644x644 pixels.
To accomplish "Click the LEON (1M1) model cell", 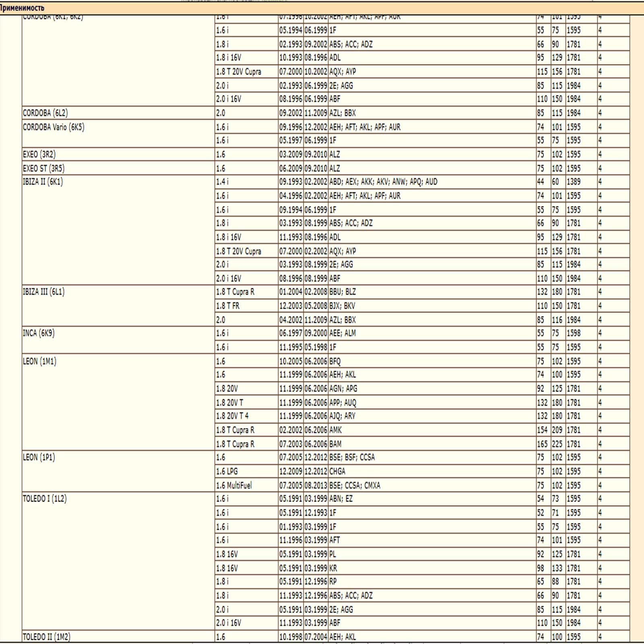I will tap(39, 361).
